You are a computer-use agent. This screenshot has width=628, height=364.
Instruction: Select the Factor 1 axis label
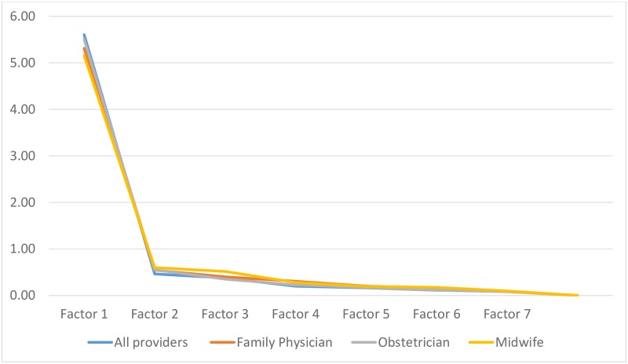[84, 314]
